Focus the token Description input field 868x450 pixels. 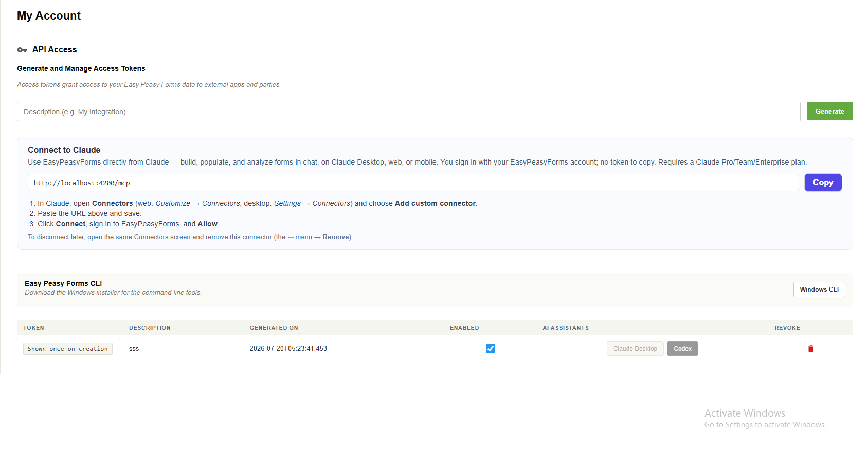pyautogui.click(x=408, y=112)
